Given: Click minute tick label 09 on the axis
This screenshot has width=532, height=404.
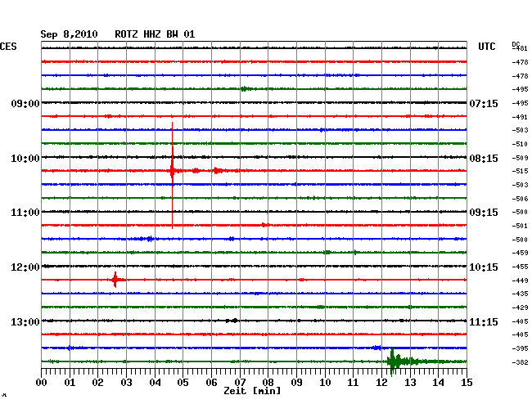Looking at the screenshot, I should 296,383.
